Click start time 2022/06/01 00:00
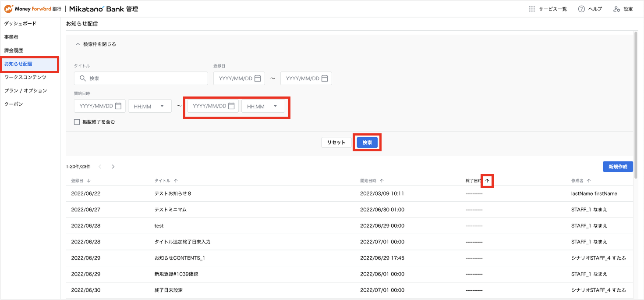The height and width of the screenshot is (300, 644). pyautogui.click(x=382, y=274)
